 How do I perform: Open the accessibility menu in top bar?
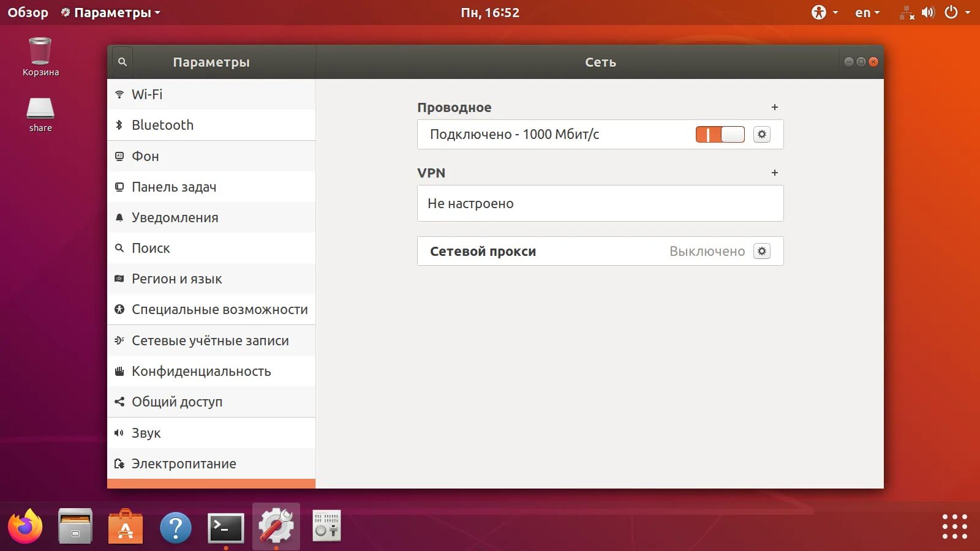[824, 12]
